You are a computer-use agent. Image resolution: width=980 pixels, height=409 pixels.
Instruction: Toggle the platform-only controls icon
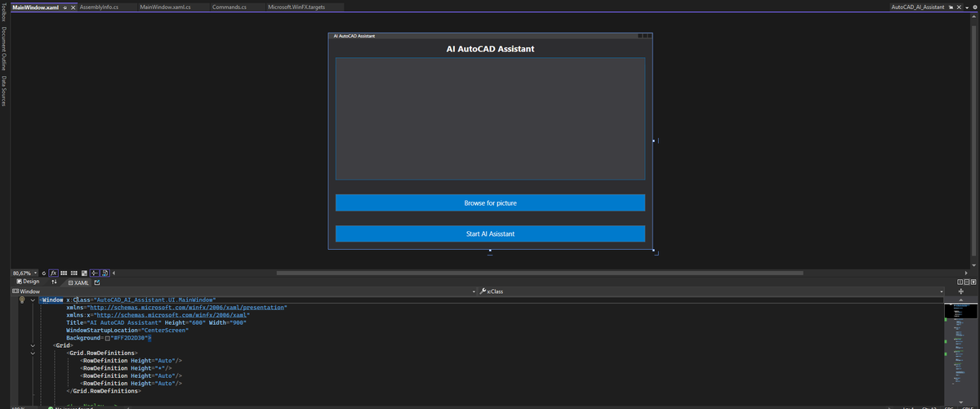[x=104, y=273]
